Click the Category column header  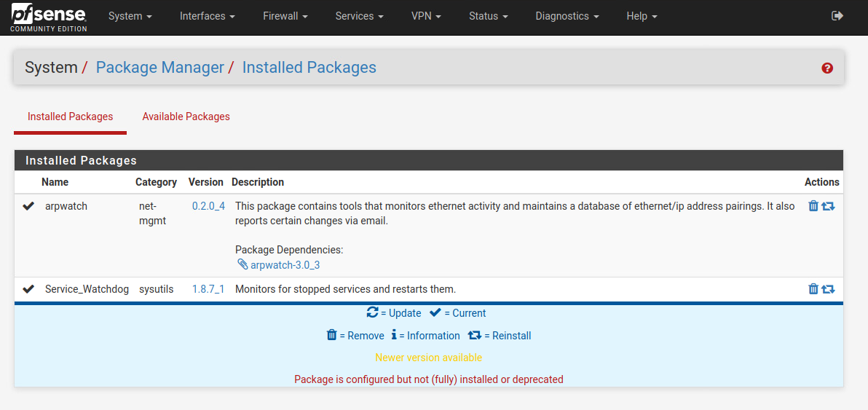coord(156,182)
